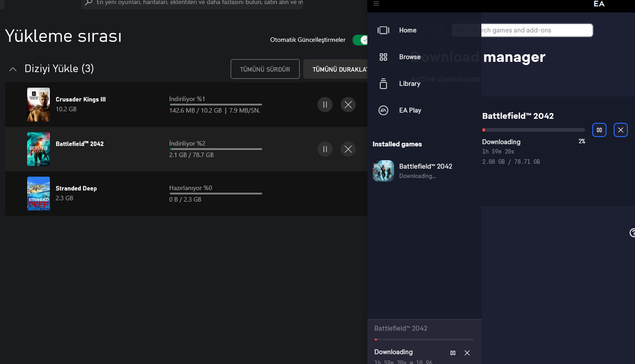Click the 2% label in EA manager
This screenshot has width=635, height=364.
click(x=582, y=142)
